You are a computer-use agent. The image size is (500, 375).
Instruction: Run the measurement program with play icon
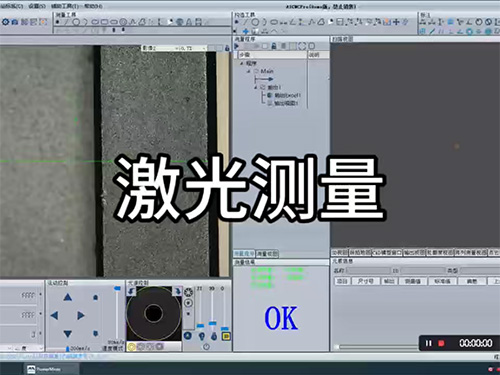[x=236, y=46]
